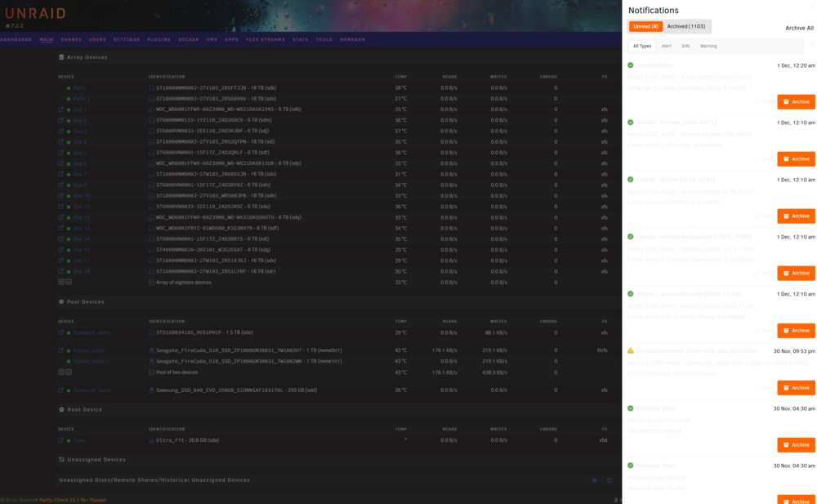
Task: Open the Disk 15 device link
Action: (x=81, y=250)
